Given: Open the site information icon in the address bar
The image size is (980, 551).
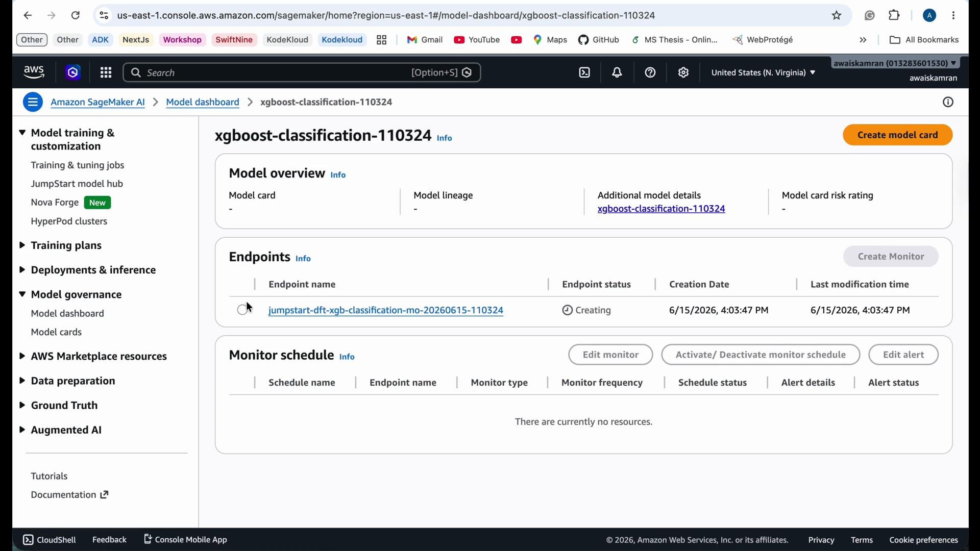Looking at the screenshot, I should tap(104, 16).
